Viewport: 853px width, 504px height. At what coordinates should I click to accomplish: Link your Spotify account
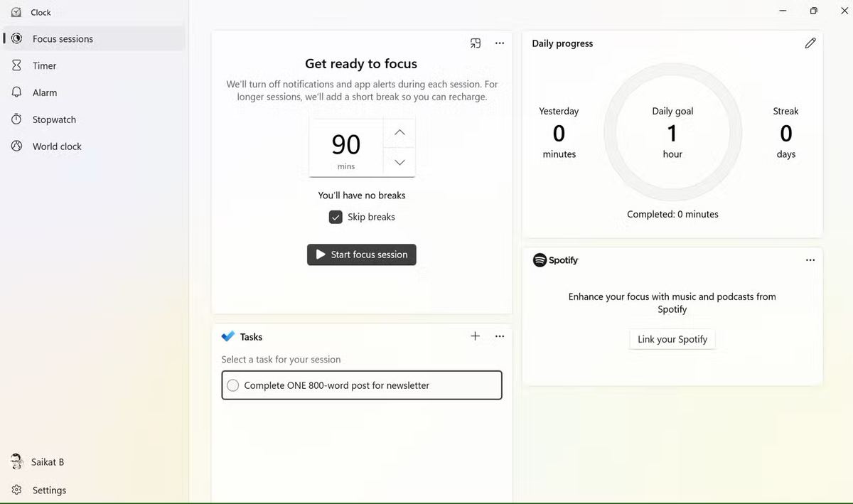click(671, 339)
